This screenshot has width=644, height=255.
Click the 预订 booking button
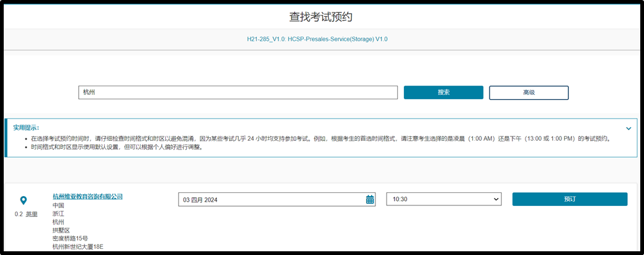[570, 199]
